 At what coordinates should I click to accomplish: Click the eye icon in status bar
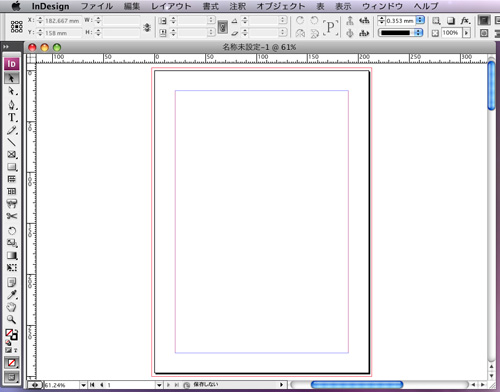click(35, 385)
